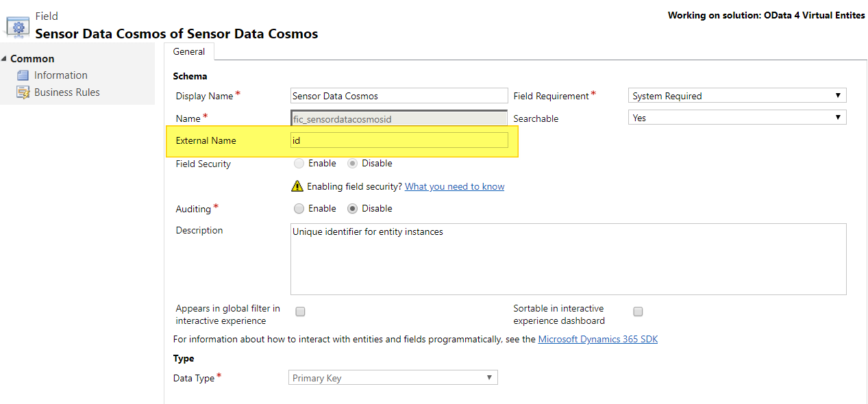Viewport: 868px width, 404px height.
Task: Enable Field Security radio button
Action: pyautogui.click(x=299, y=164)
